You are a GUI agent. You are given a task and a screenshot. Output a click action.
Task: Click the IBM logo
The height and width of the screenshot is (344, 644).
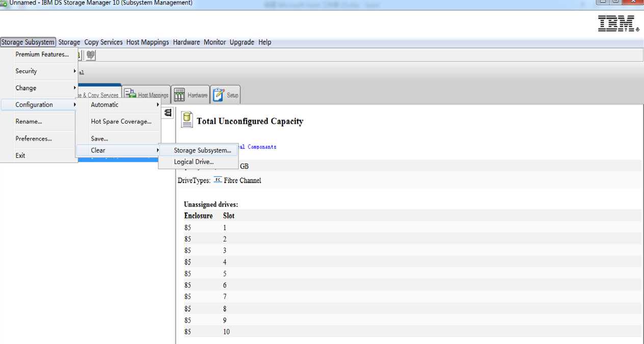(x=619, y=23)
